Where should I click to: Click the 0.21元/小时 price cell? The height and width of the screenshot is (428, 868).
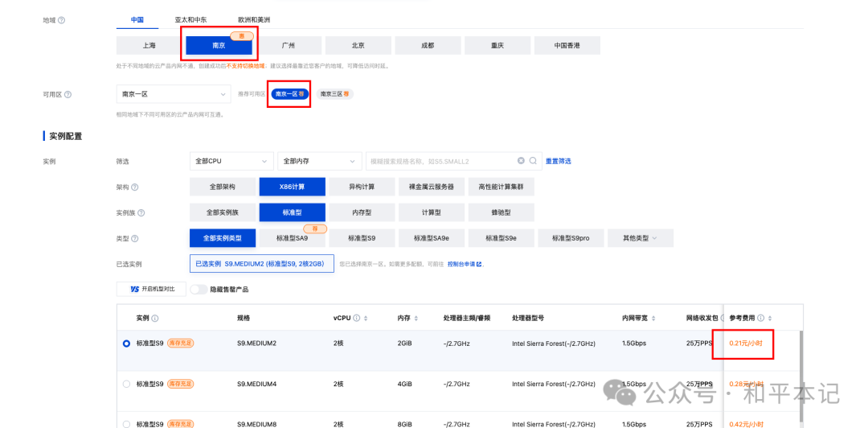[746, 344]
